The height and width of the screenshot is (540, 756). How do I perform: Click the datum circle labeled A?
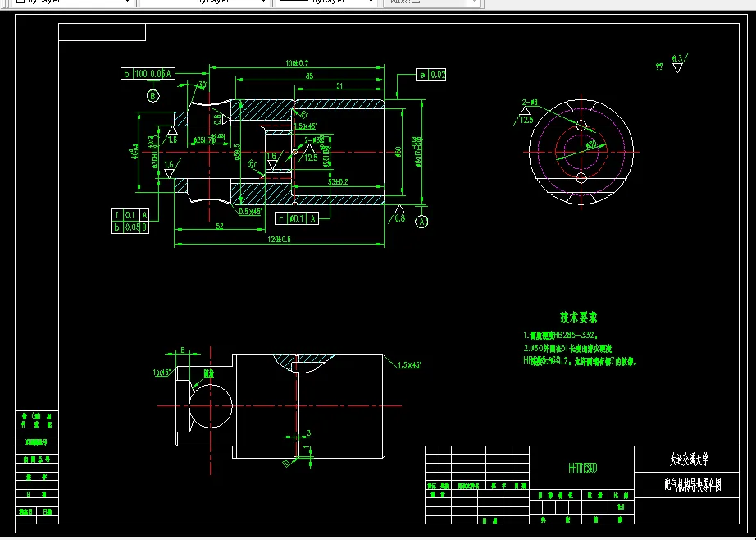click(422, 222)
